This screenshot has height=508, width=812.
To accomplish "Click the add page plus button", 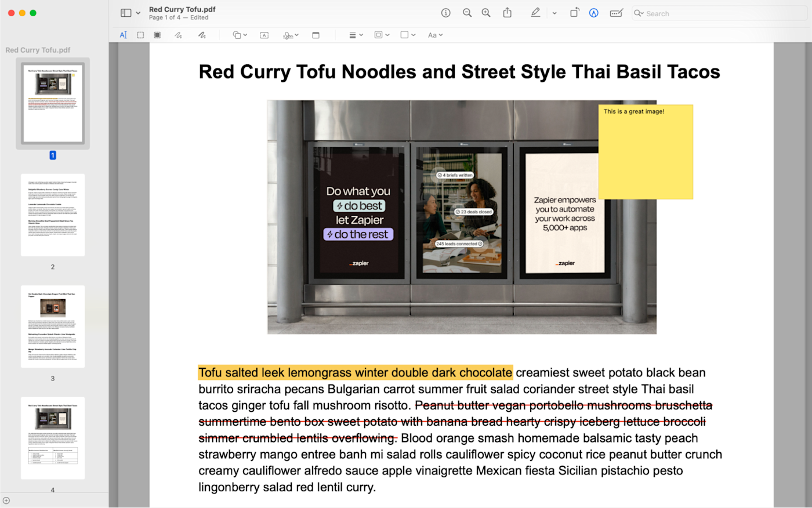I will (6, 500).
